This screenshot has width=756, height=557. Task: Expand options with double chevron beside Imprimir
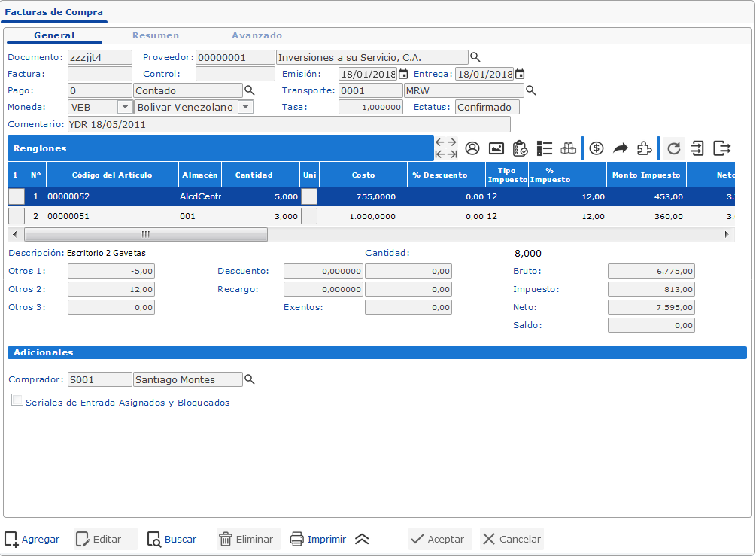362,539
